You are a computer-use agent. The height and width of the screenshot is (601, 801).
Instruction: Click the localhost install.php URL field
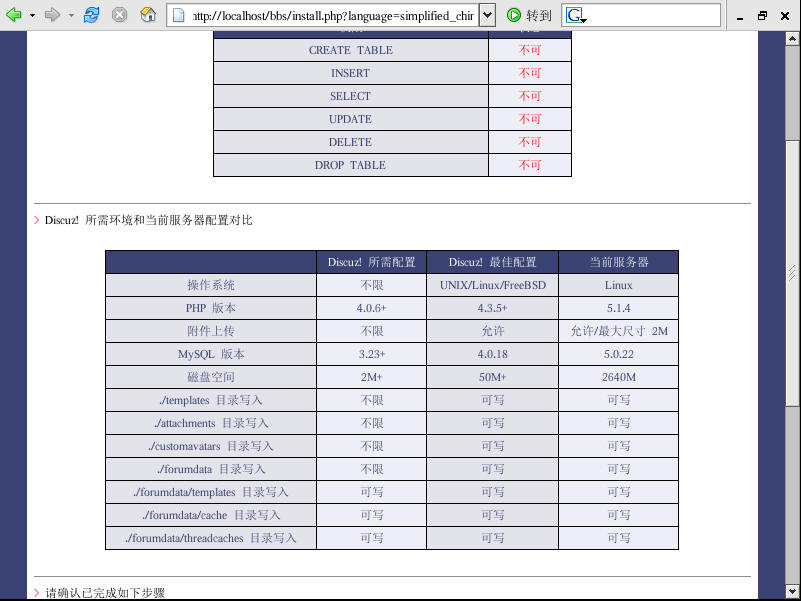(x=333, y=15)
